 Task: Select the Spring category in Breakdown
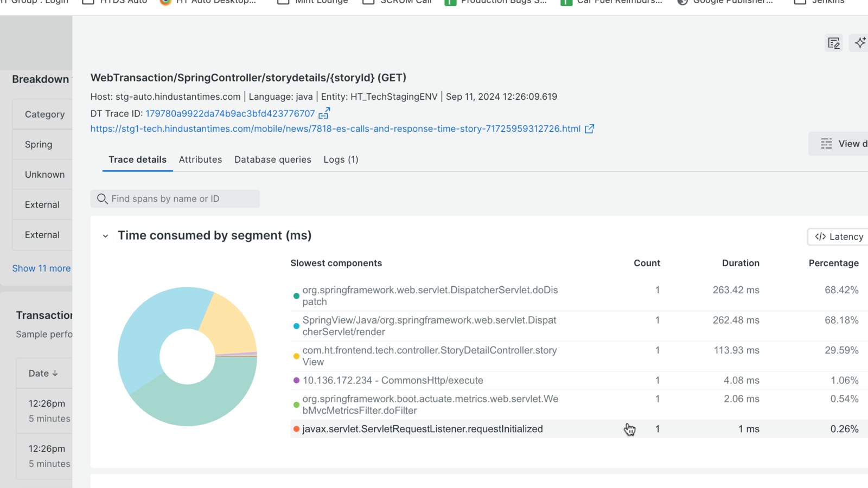(x=39, y=144)
